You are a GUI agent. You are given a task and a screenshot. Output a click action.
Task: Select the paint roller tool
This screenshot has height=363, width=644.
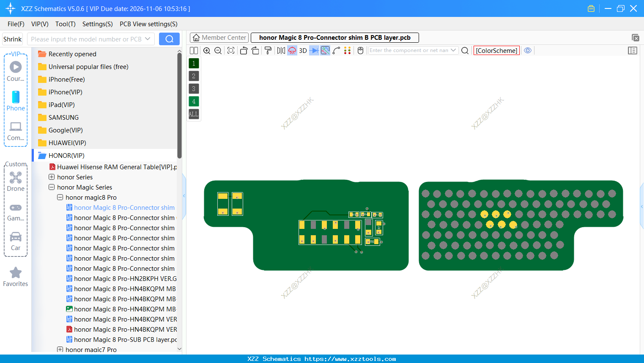tap(268, 51)
